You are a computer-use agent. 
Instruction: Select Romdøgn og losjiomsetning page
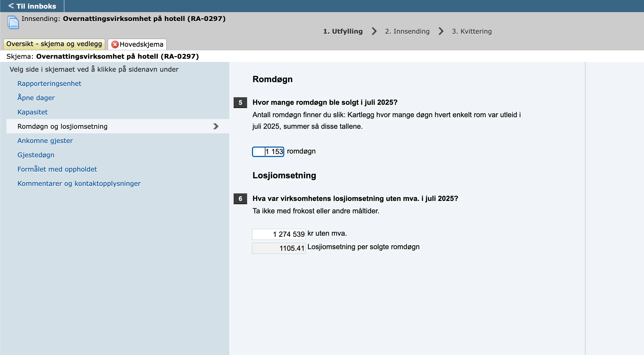(118, 126)
